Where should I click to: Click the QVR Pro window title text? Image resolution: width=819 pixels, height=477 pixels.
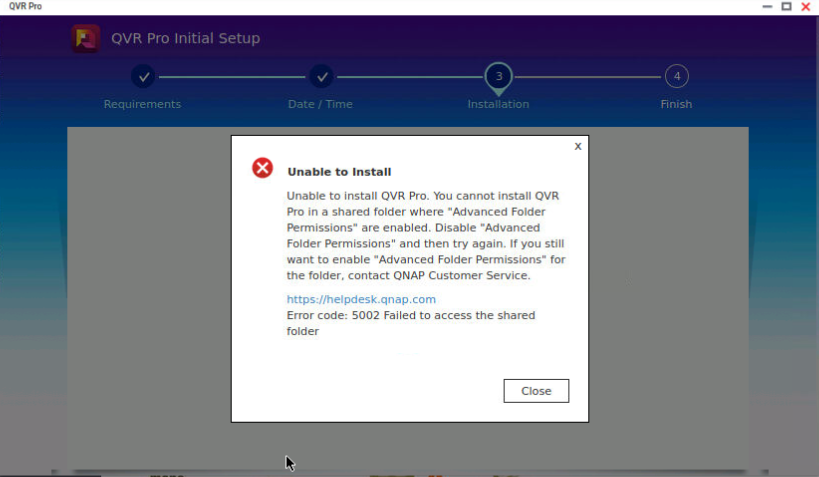click(x=25, y=6)
